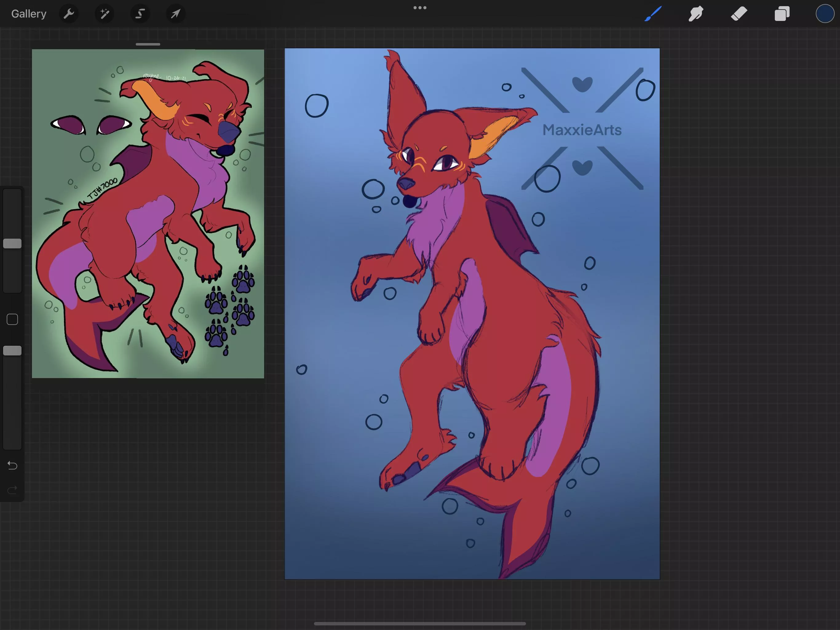Open the active color picker circle
840x630 pixels.
[x=824, y=14]
